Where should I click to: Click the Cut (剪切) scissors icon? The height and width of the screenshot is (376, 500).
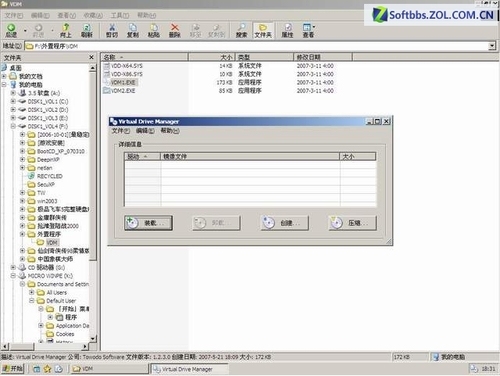point(112,31)
